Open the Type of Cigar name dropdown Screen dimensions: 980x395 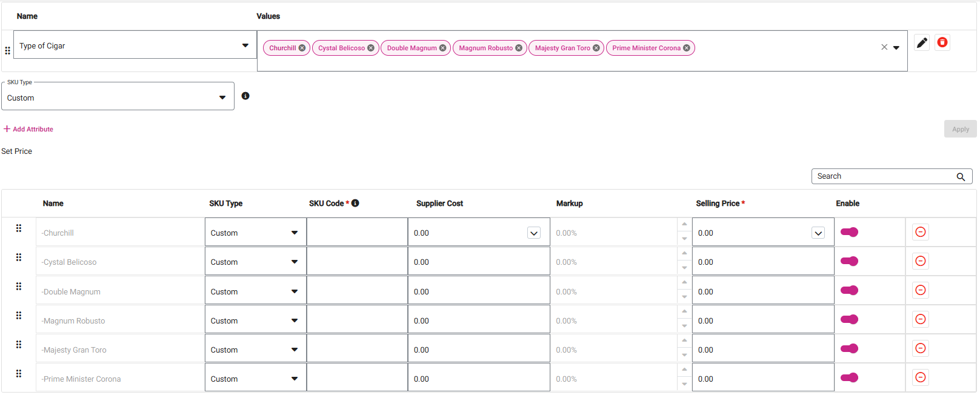[x=245, y=45]
